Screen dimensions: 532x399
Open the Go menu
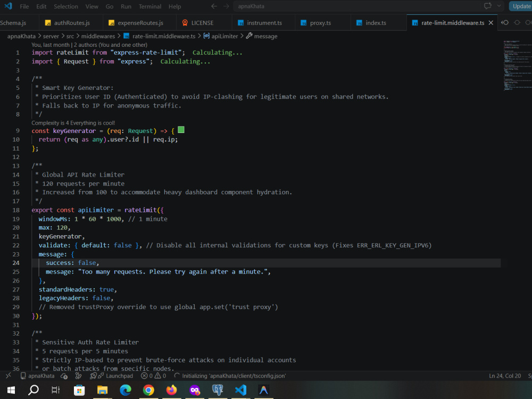click(109, 6)
